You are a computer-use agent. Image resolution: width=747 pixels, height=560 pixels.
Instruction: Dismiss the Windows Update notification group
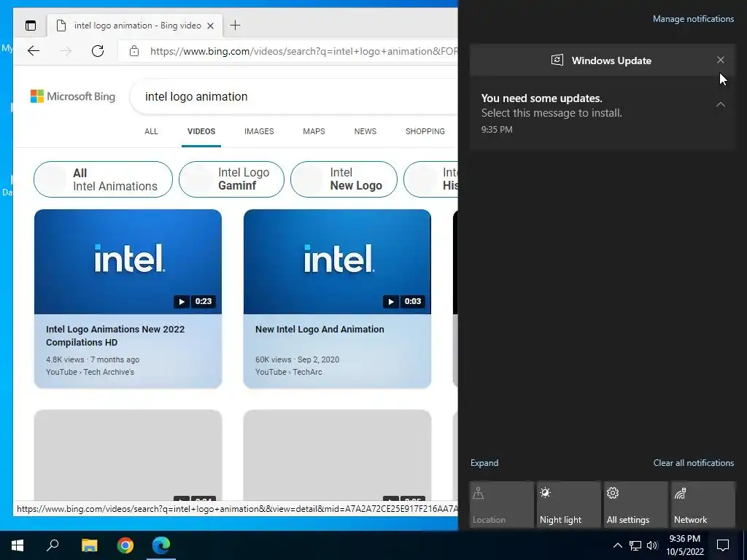720,60
